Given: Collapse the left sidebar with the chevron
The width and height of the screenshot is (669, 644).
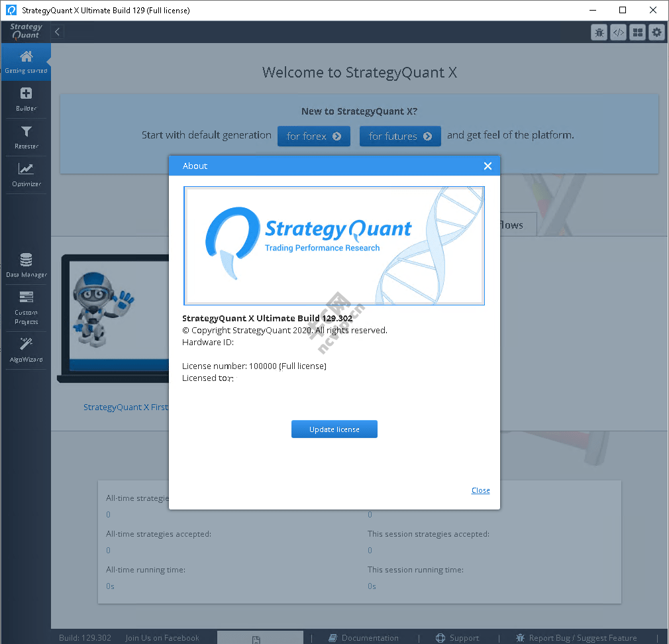Looking at the screenshot, I should 57,32.
